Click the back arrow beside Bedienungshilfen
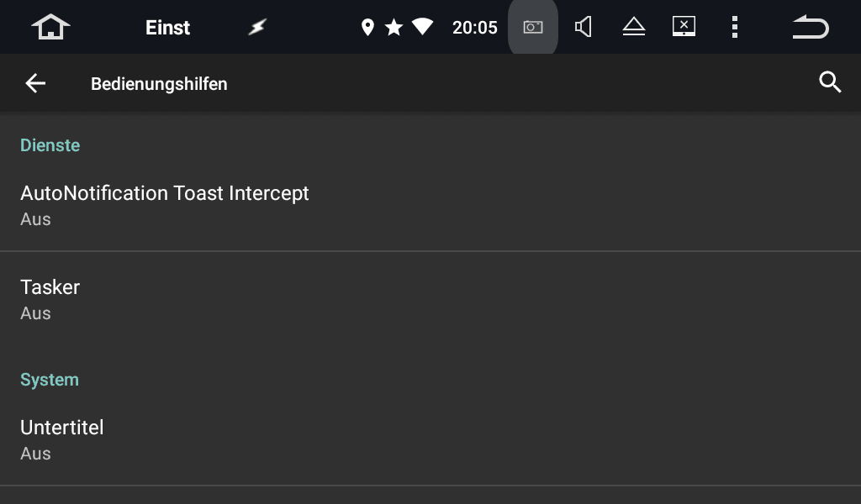Viewport: 861px width, 504px height. tap(35, 83)
